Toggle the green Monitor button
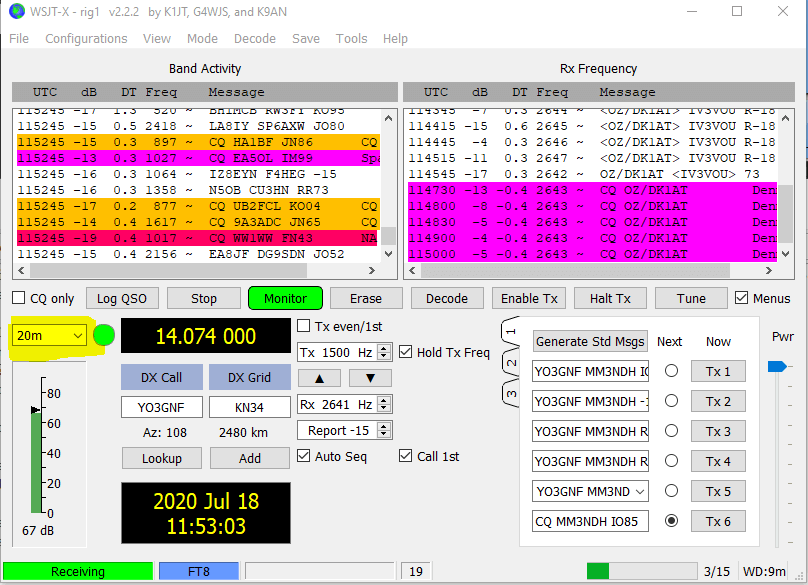 point(285,298)
